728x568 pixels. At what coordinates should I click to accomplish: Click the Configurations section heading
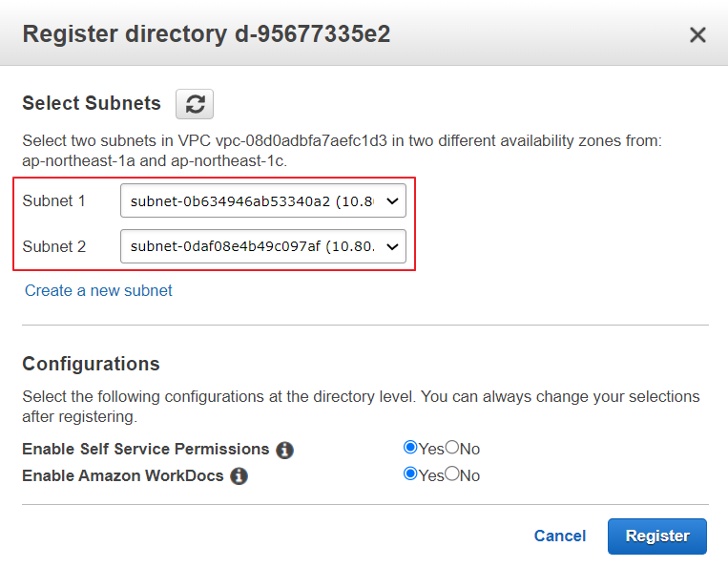coord(91,364)
